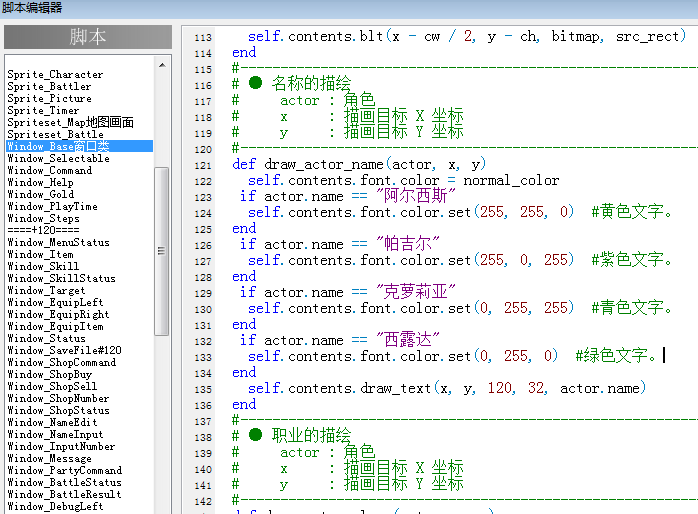Click the script list scrollbar thumb
Screen dimensions: 698x514
coord(161,251)
